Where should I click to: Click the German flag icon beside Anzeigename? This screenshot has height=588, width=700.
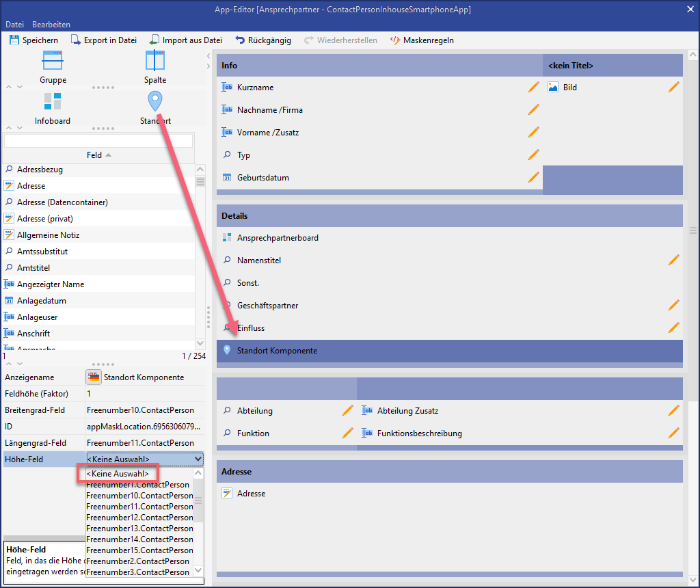pos(94,377)
